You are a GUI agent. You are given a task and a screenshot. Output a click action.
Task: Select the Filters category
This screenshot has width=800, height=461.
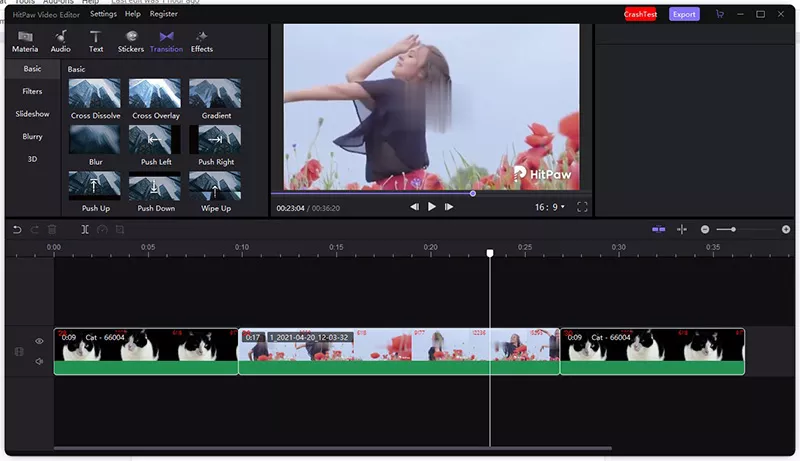(x=32, y=91)
